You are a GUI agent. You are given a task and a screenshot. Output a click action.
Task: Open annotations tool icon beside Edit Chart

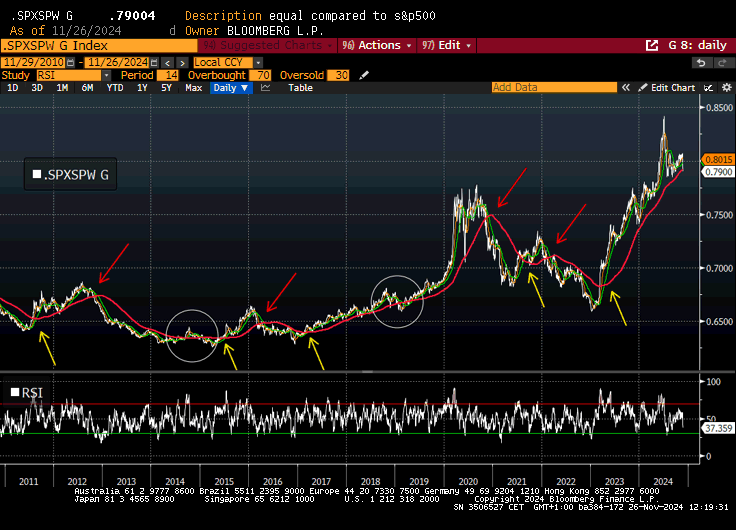point(708,88)
